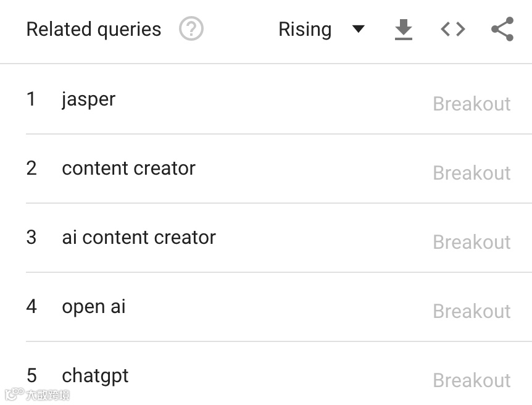Download the related queries data as CSV
The image size is (532, 405).
(403, 28)
